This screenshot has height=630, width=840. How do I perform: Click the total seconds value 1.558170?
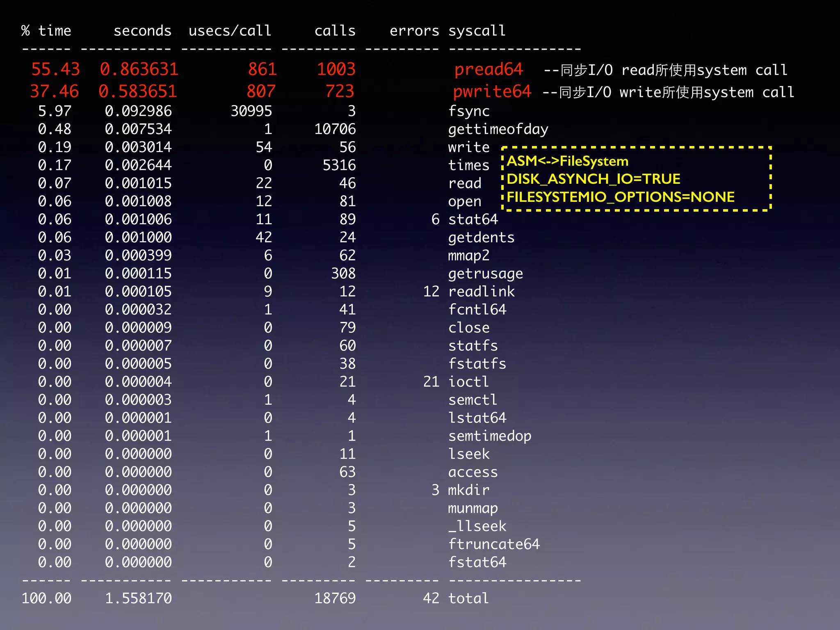(138, 598)
